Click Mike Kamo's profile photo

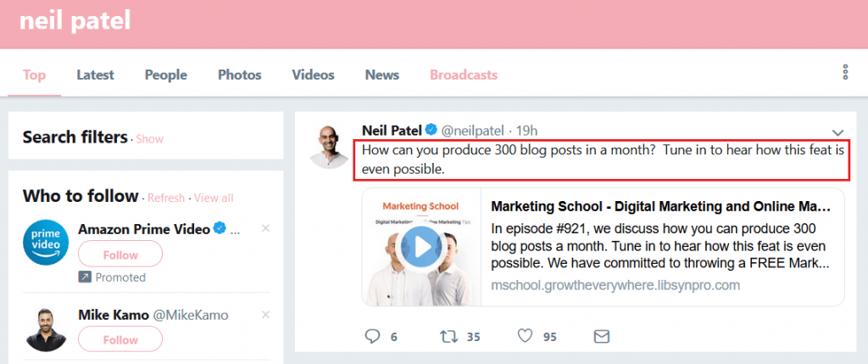46,328
